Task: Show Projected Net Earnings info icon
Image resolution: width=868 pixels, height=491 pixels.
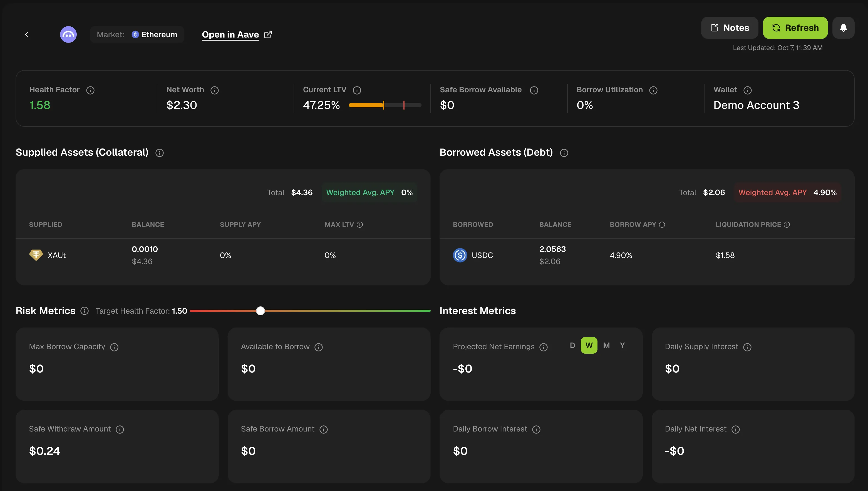Action: pyautogui.click(x=544, y=347)
